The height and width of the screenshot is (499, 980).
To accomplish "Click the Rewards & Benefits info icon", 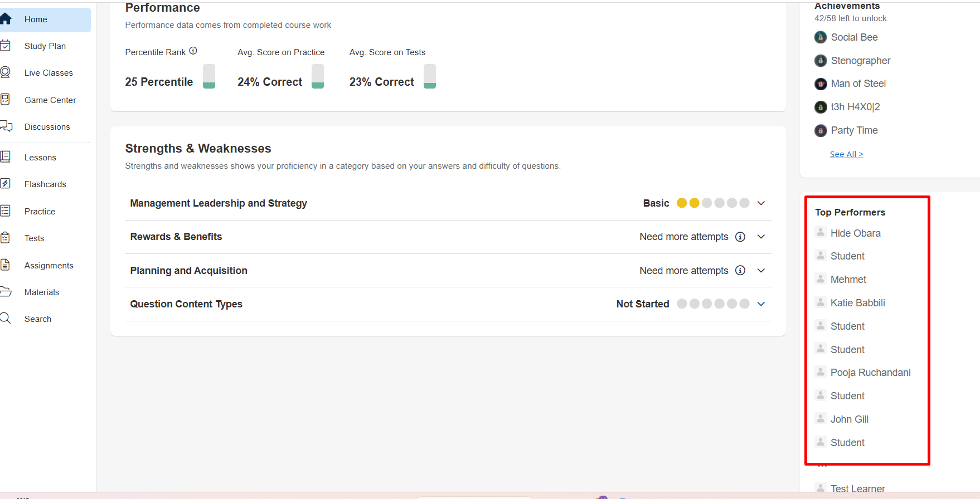I will pyautogui.click(x=740, y=237).
